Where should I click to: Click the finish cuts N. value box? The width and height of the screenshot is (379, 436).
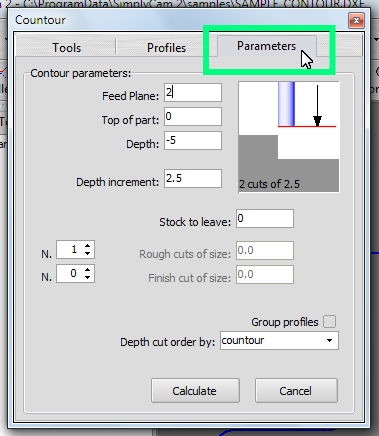click(75, 273)
